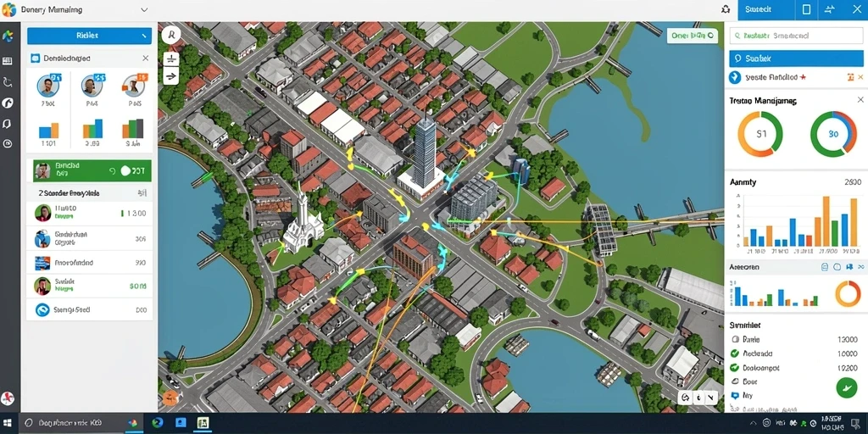Open the settings gear icon in top bar
The image size is (868, 434).
click(726, 9)
